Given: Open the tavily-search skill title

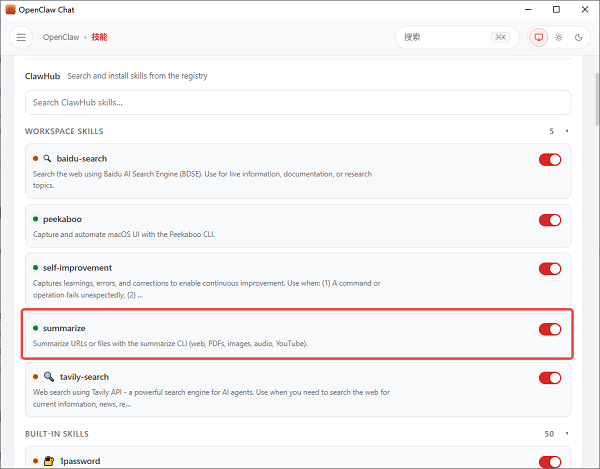Looking at the screenshot, I should pos(84,377).
